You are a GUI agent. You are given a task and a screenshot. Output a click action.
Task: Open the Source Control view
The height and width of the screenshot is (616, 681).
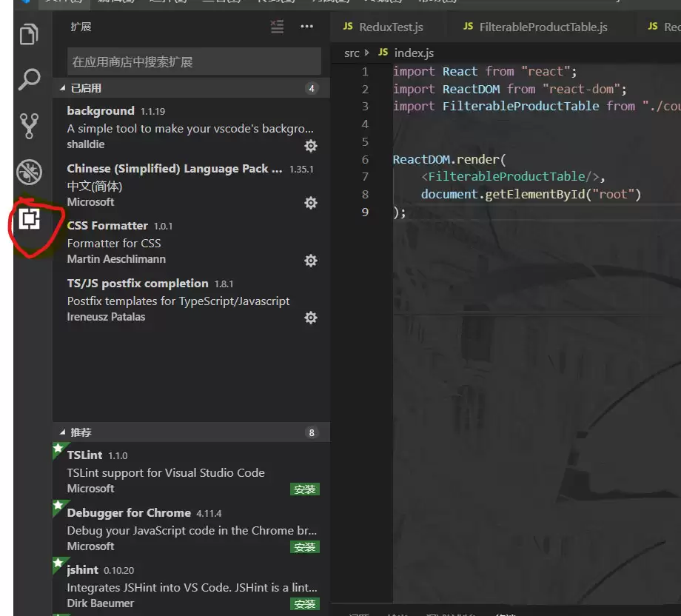28,124
